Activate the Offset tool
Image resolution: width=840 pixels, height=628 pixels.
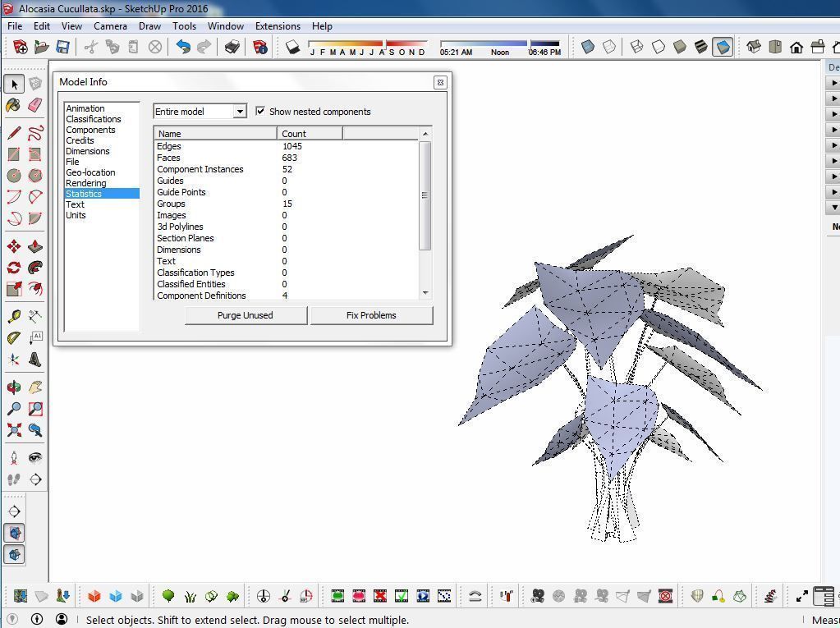click(35, 289)
